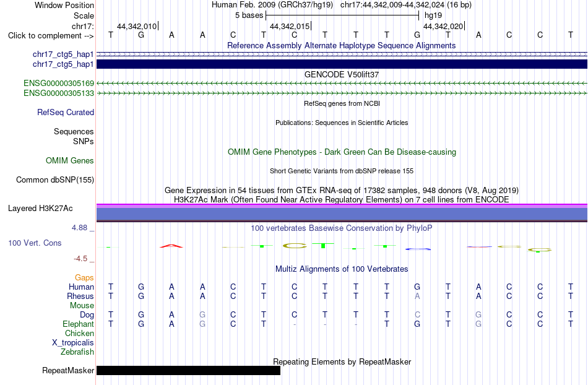Viewport: 588px width, 385px height.
Task: Open the GENCODE V50lift37 track title
Action: pyautogui.click(x=341, y=75)
